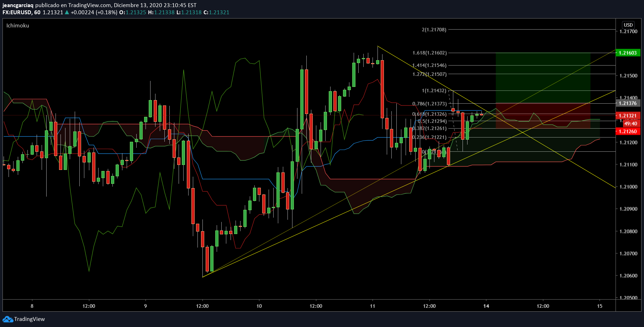Click the USD currency badge
Screen dimensions: 644x327
[628, 25]
